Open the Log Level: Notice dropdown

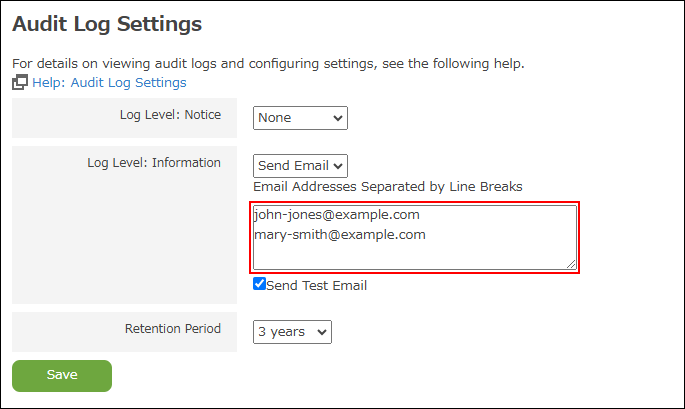tap(299, 118)
